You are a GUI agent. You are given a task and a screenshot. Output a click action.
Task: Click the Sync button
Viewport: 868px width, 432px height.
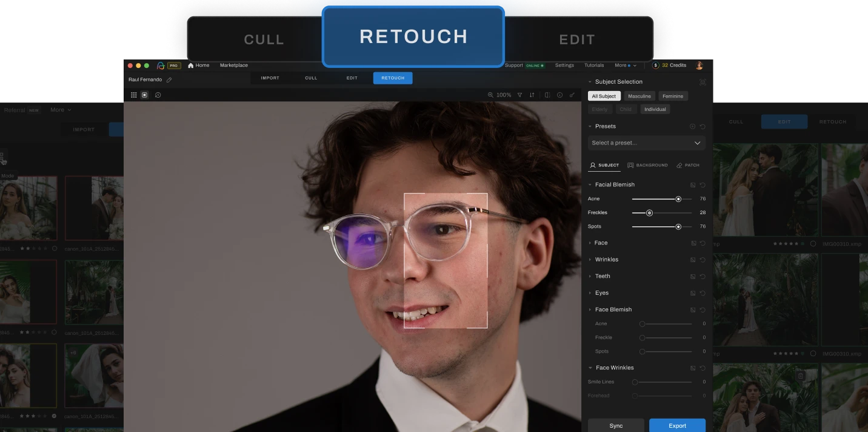tap(616, 425)
